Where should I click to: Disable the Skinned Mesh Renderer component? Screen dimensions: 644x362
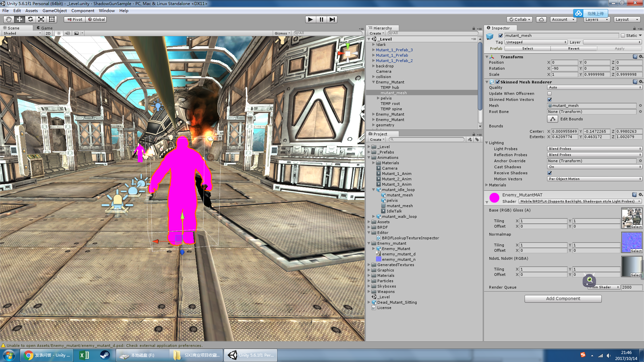tap(498, 82)
